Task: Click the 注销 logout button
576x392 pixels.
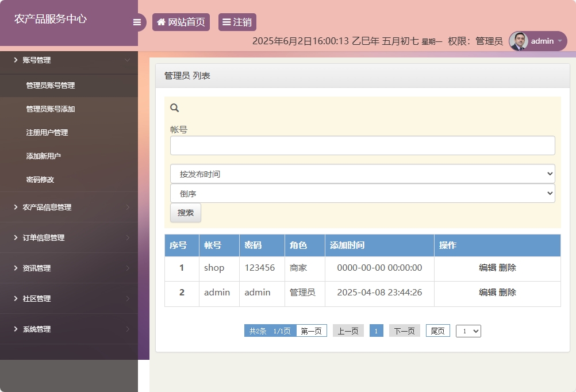Action: tap(237, 22)
